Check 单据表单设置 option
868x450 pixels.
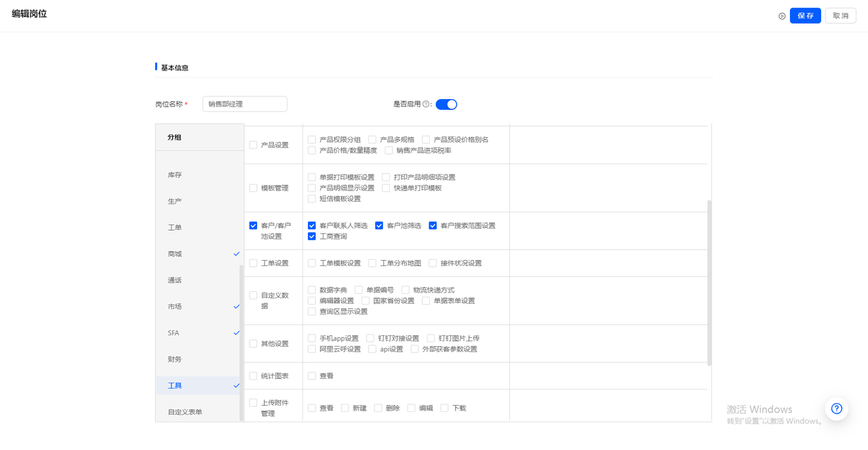pos(426,301)
